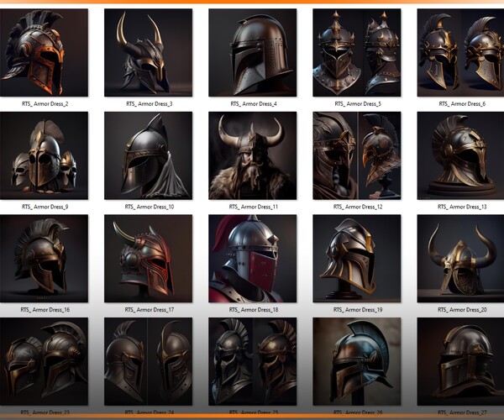Open the knight RTS_ Armor Dress_18 thumbnail
This screenshot has height=420, width=504.
pyautogui.click(x=253, y=259)
